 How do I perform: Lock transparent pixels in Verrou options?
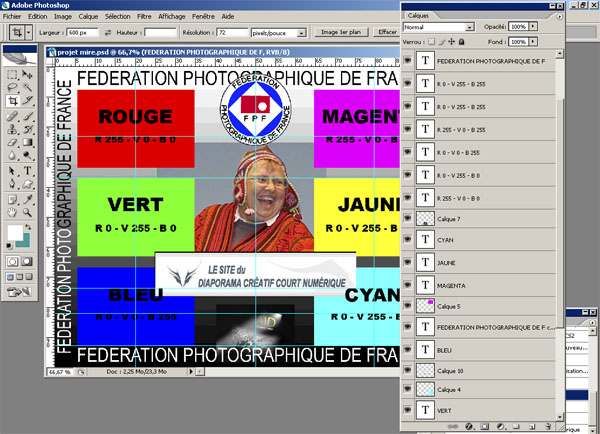431,42
